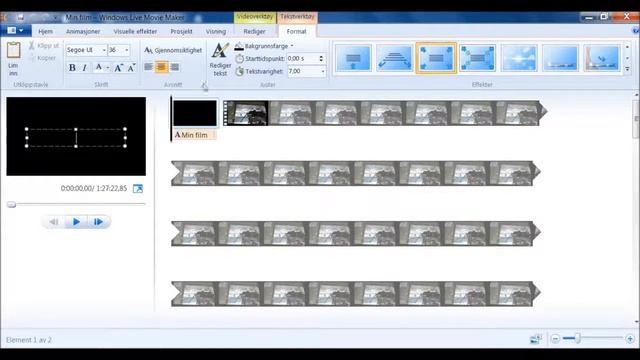Image resolution: width=640 pixels, height=360 pixels.
Task: Zoom in timeline with plus button
Action: pyautogui.click(x=630, y=339)
